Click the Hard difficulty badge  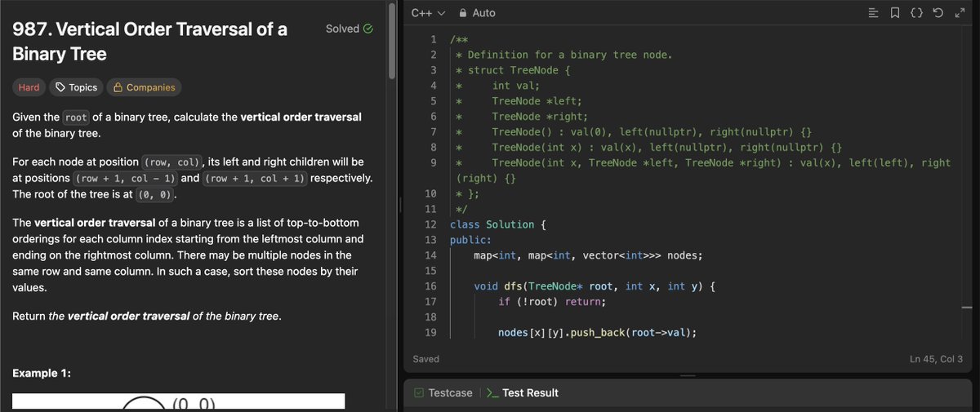(29, 87)
